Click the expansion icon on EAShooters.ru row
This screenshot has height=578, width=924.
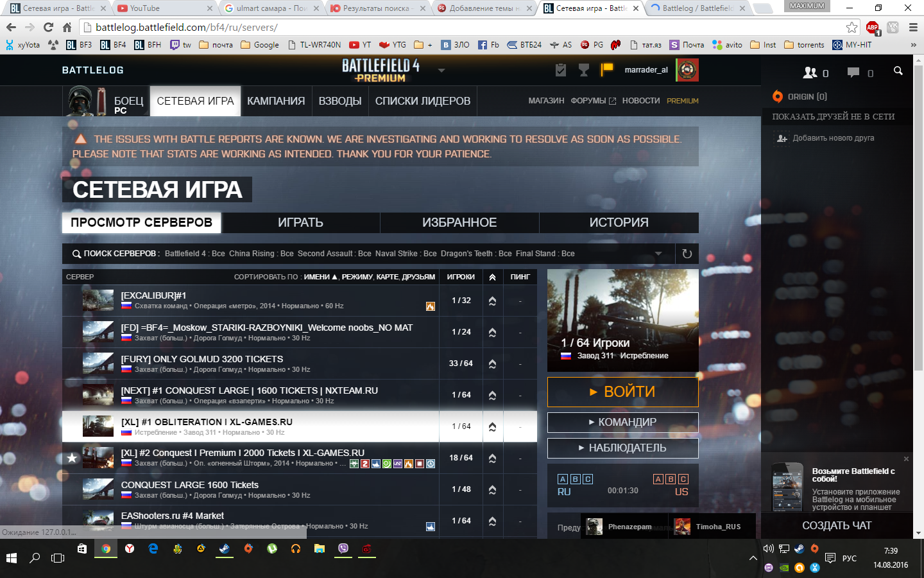click(x=431, y=527)
